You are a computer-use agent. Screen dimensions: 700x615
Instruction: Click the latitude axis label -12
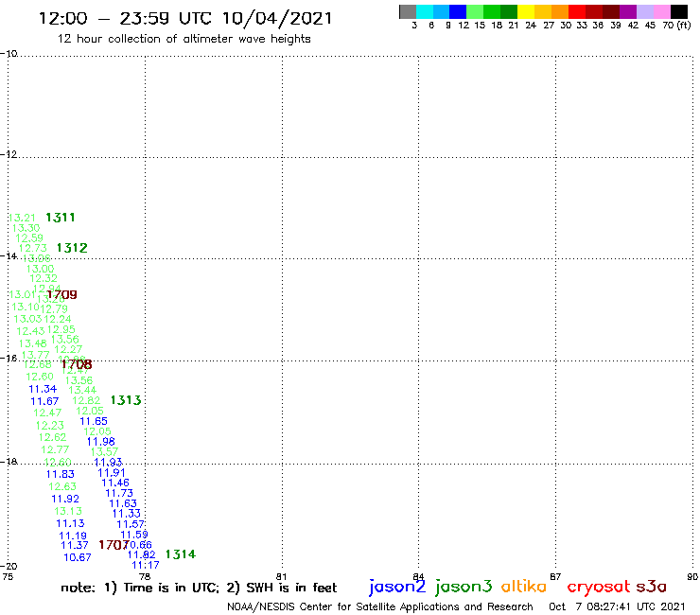coord(9,154)
